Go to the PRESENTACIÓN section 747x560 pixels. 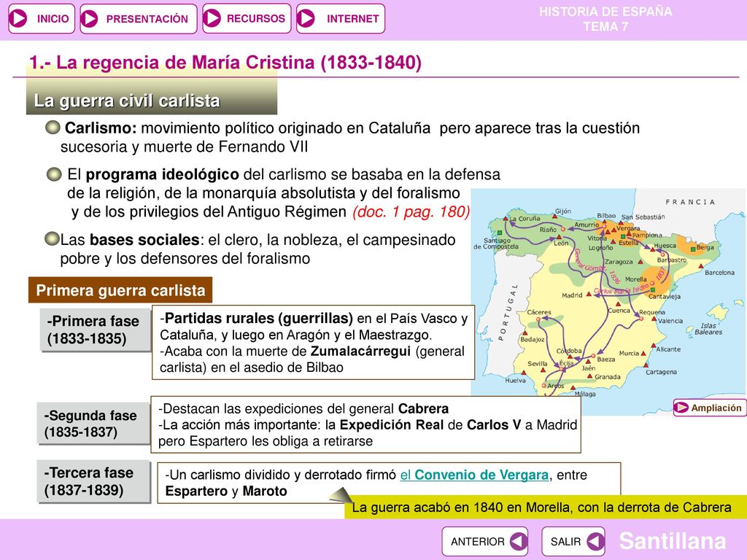pos(138,18)
